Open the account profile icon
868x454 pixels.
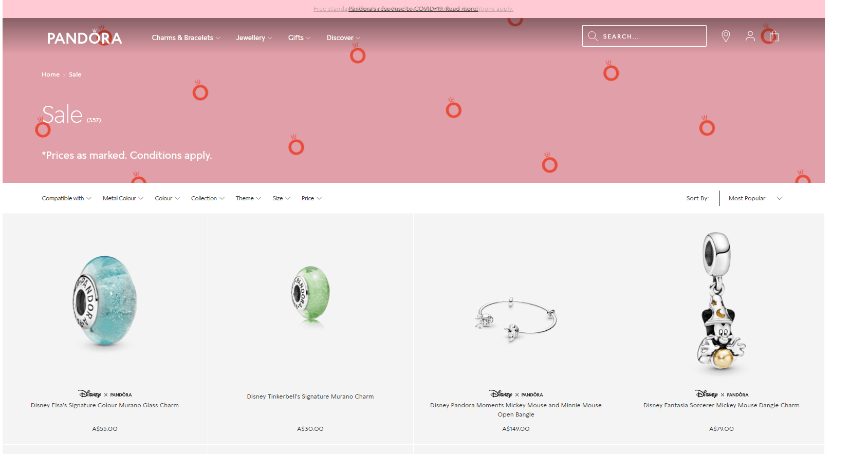750,36
